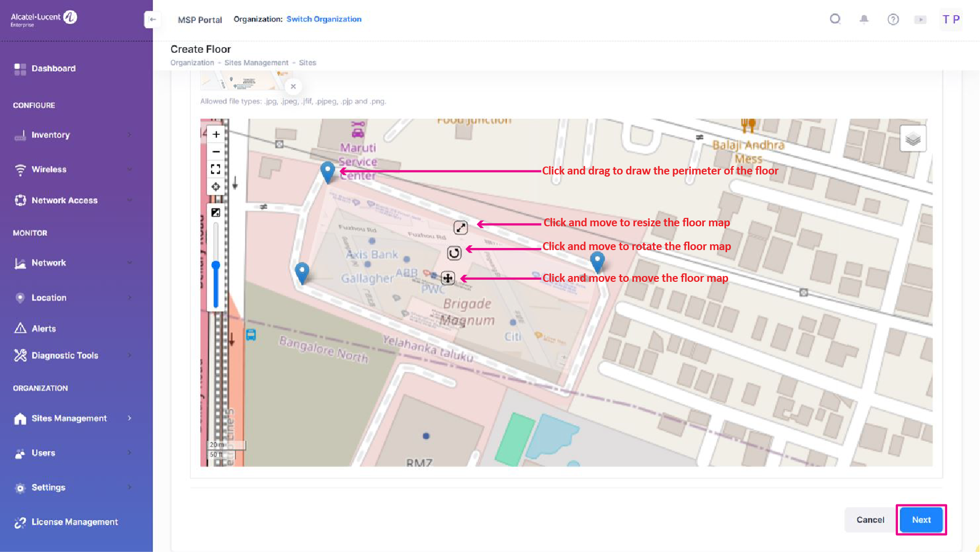Click the move floor map handle
The image size is (980, 552).
tap(448, 278)
